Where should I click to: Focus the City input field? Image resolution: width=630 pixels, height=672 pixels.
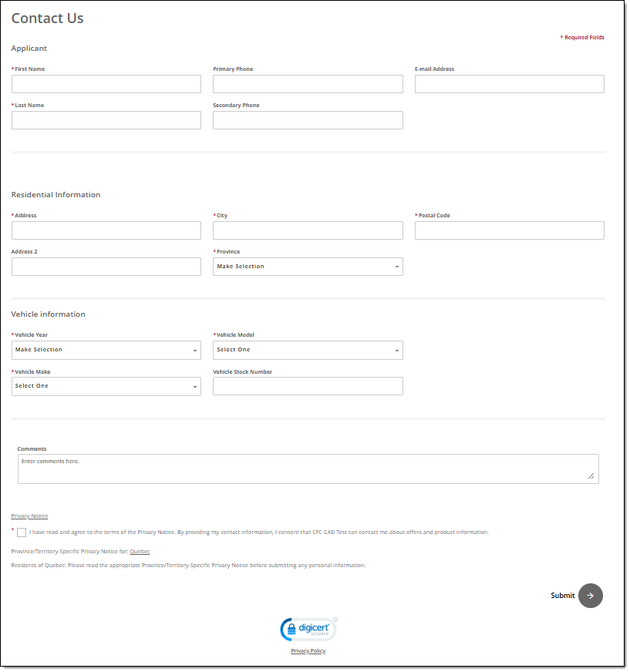[308, 230]
